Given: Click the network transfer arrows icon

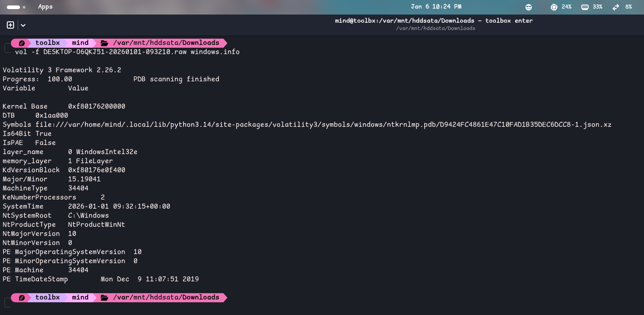Looking at the screenshot, I should pos(616,7).
